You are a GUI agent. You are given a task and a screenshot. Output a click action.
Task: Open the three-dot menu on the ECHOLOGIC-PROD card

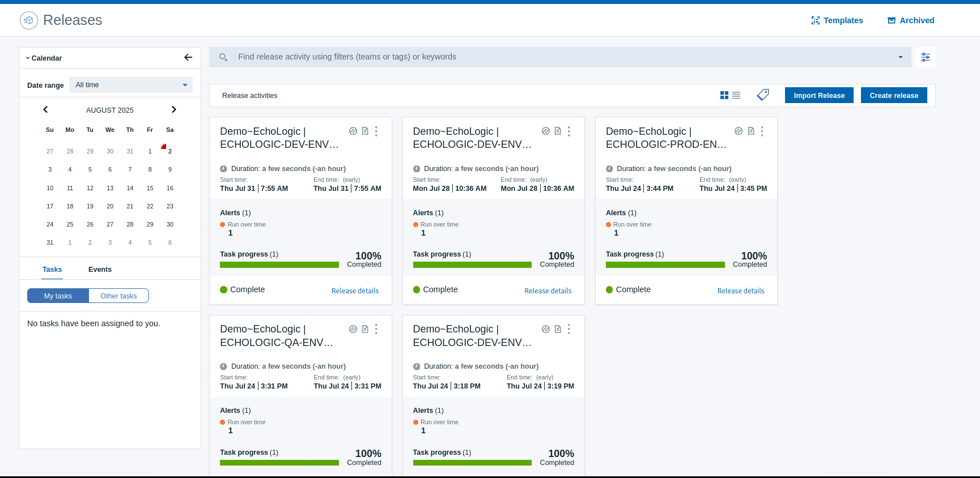pyautogui.click(x=762, y=131)
